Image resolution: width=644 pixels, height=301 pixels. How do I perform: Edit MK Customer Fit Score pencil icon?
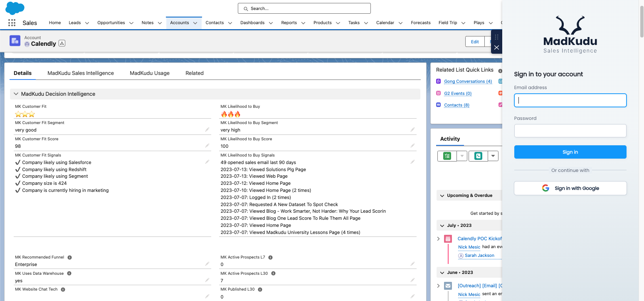[207, 146]
